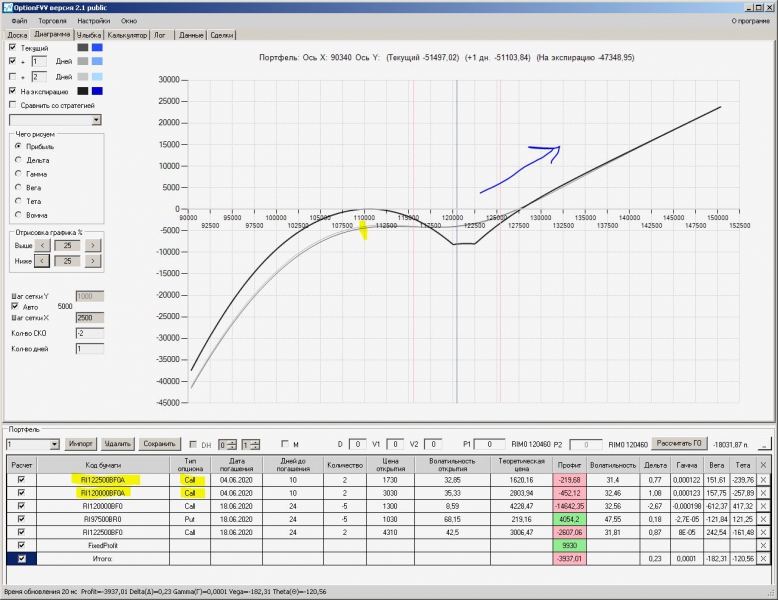
Task: Switch to the Улыбка tab
Action: click(x=89, y=35)
